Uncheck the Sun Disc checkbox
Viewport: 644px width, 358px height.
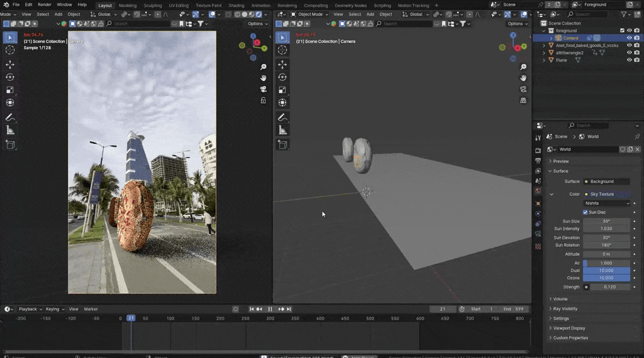(x=586, y=212)
